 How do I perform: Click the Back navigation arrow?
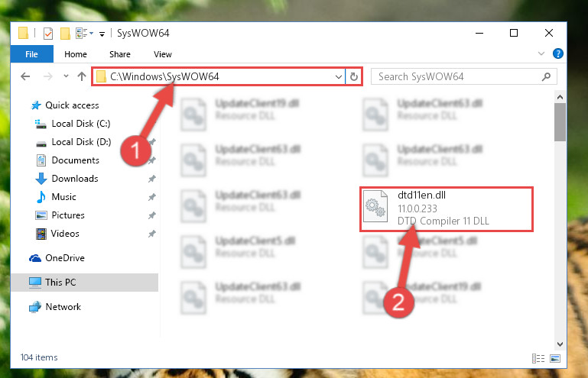click(25, 76)
